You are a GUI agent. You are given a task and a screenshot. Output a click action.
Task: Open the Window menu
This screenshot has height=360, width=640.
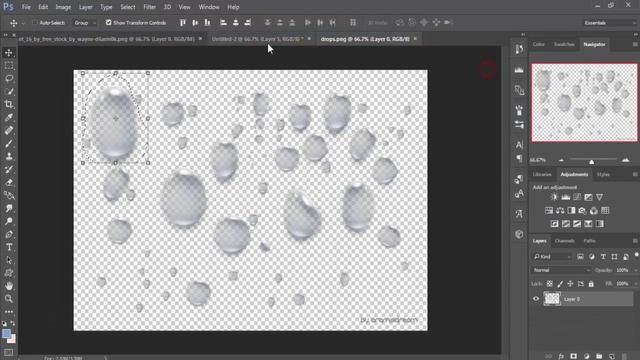(209, 7)
